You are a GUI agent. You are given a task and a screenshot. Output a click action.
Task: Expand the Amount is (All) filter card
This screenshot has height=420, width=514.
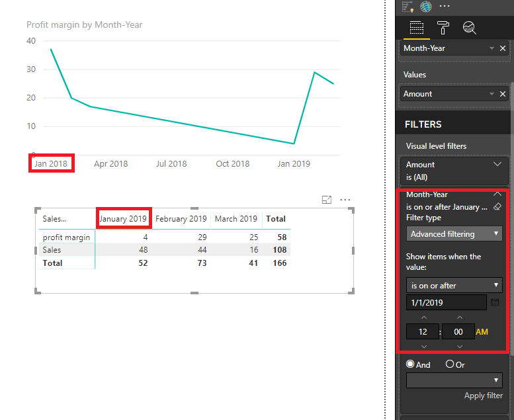[x=497, y=164]
